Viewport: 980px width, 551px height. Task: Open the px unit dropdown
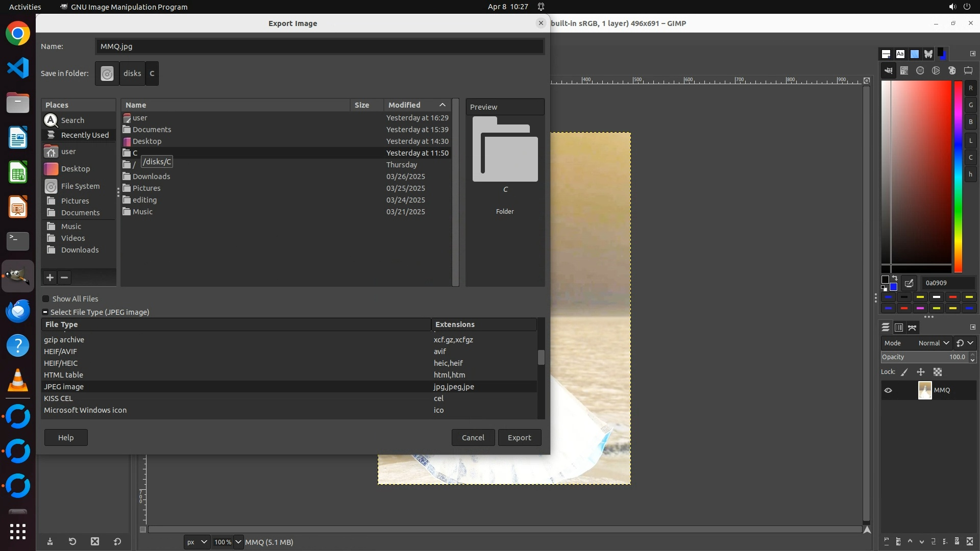[x=197, y=542]
